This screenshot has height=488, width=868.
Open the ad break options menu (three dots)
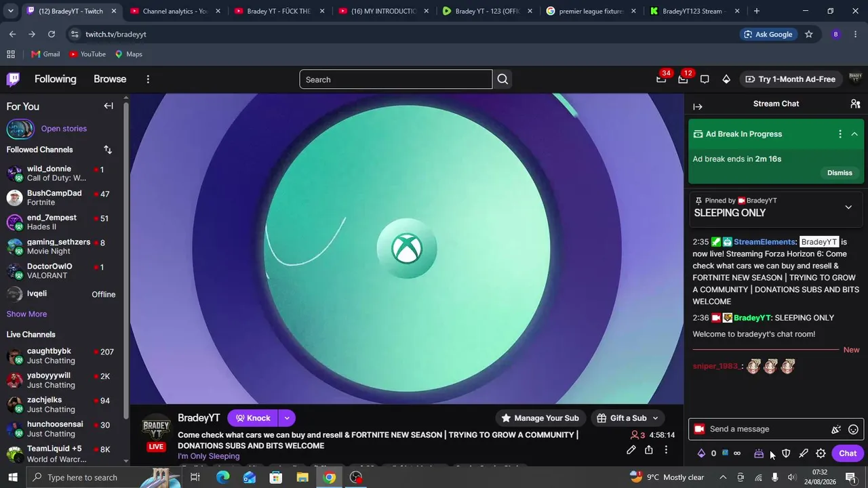(840, 134)
